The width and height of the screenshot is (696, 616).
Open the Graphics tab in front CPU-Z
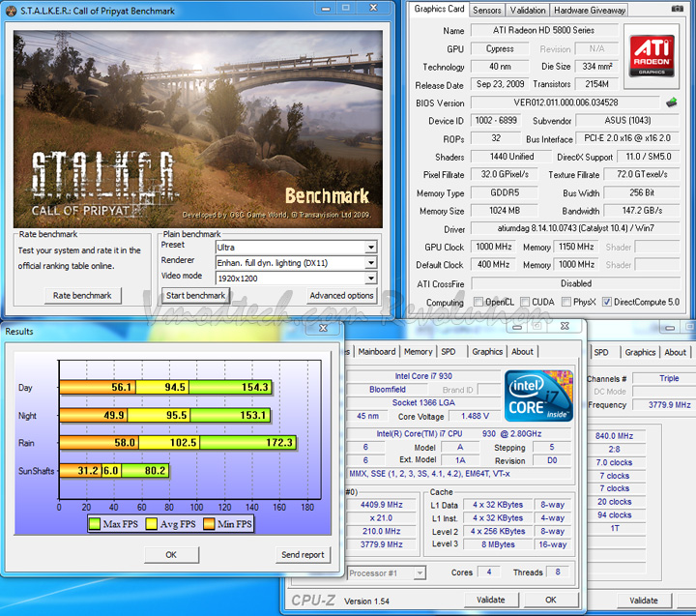(487, 352)
